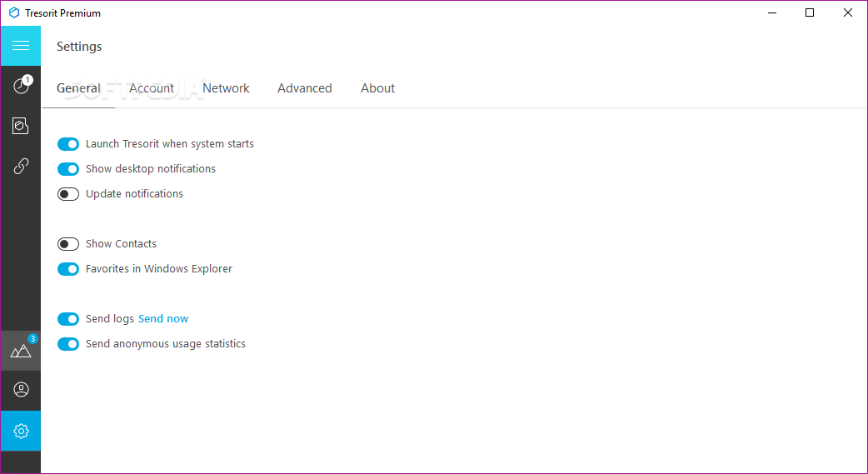Screen dimensions: 868x474
Task: Open the About tab
Action: 377,88
